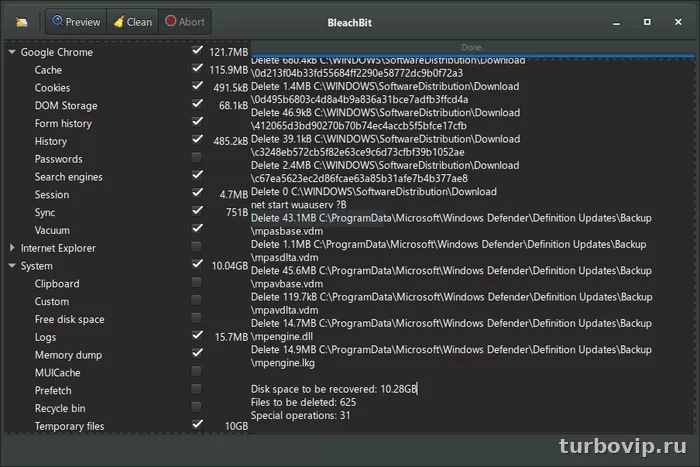Image resolution: width=700 pixels, height=467 pixels.
Task: Click the '\mpengine.dll' log line
Action: pyautogui.click(x=282, y=337)
